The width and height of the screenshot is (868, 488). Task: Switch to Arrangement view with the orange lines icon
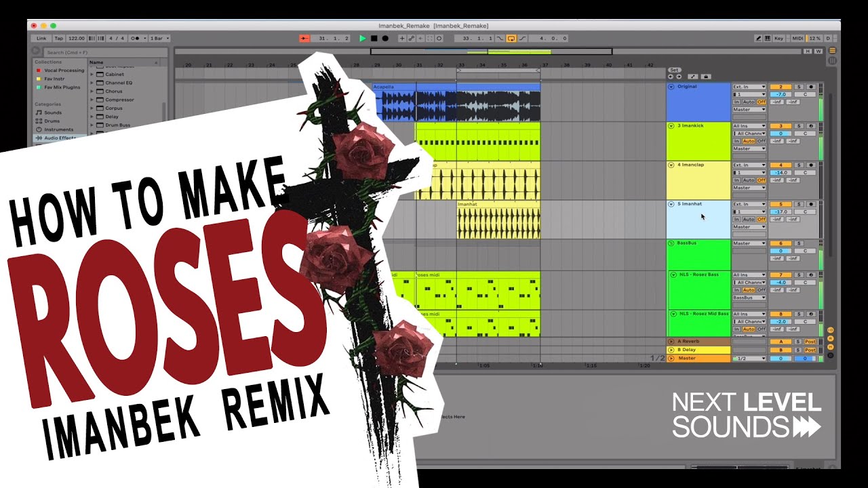[832, 50]
